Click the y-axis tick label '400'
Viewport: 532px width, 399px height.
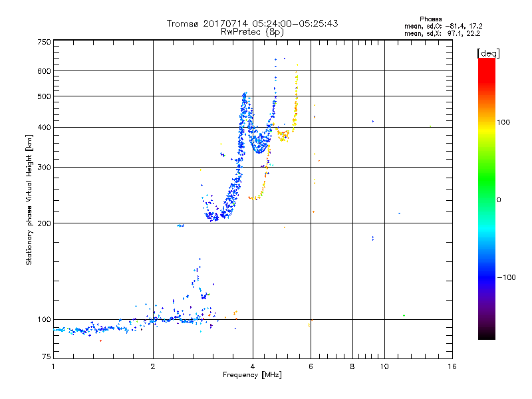[x=44, y=128]
